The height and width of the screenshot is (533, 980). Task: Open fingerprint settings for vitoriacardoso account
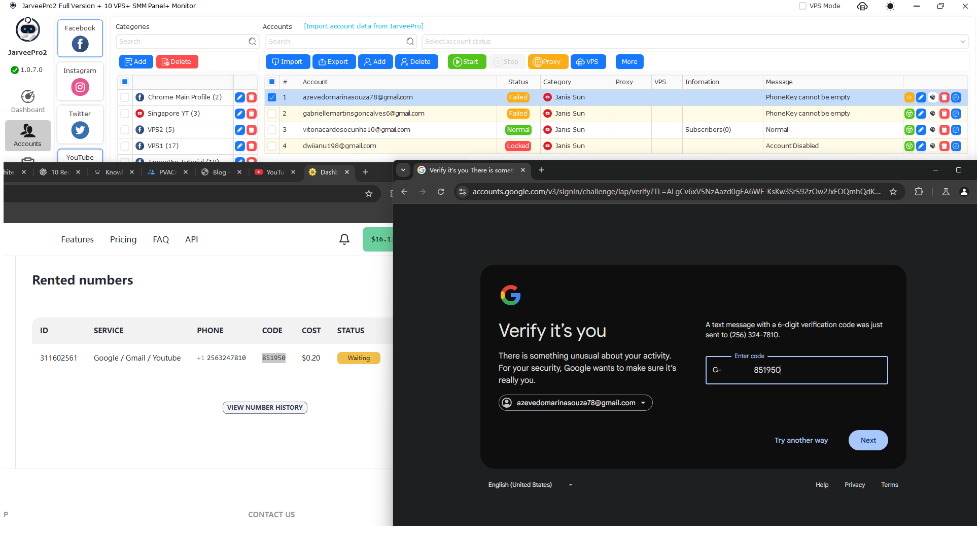[933, 130]
